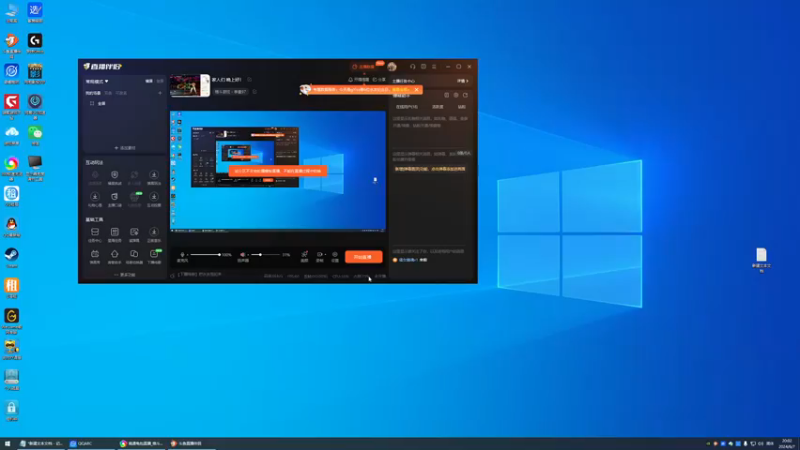Adjust the microphone volume slider
The image size is (800, 450).
[x=205, y=255]
